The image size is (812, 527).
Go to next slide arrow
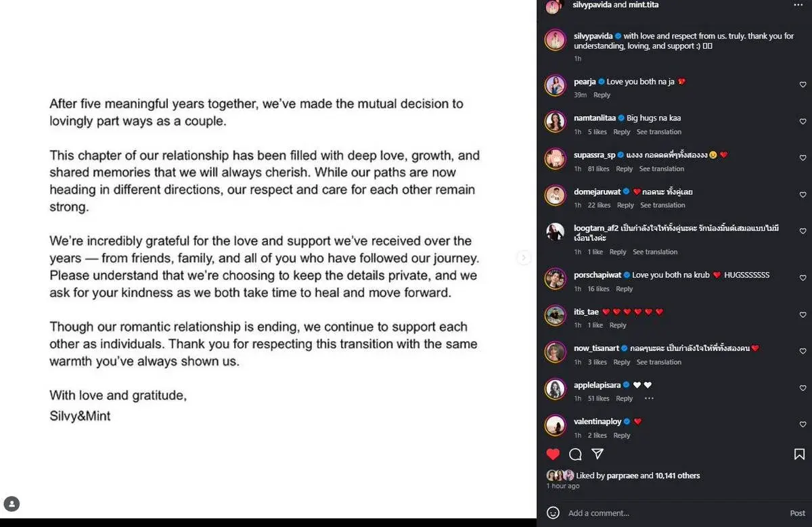[x=523, y=258]
